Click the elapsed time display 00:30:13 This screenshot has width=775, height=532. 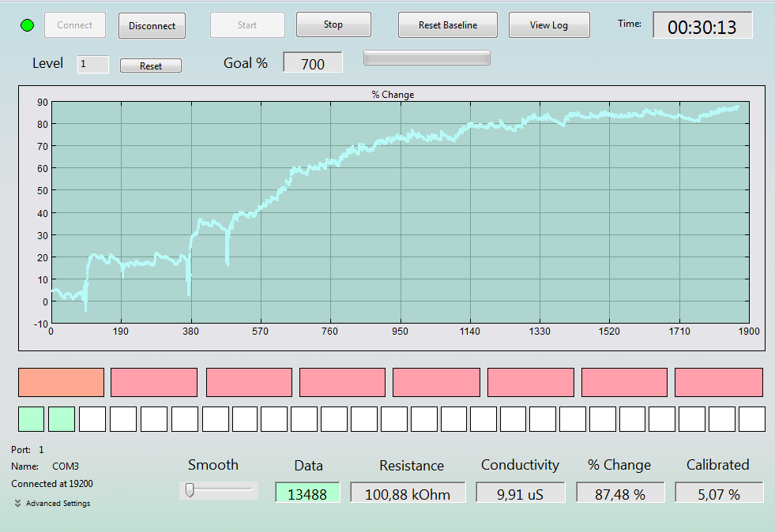point(702,26)
